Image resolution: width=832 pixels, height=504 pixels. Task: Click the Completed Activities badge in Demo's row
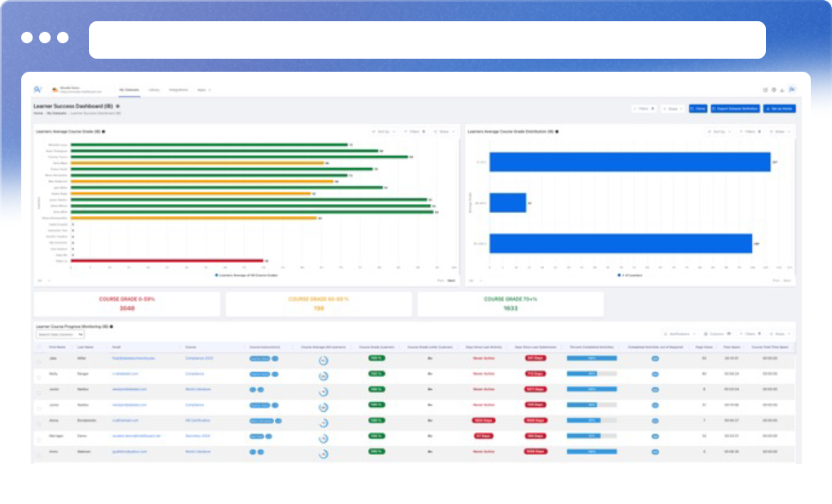655,436
